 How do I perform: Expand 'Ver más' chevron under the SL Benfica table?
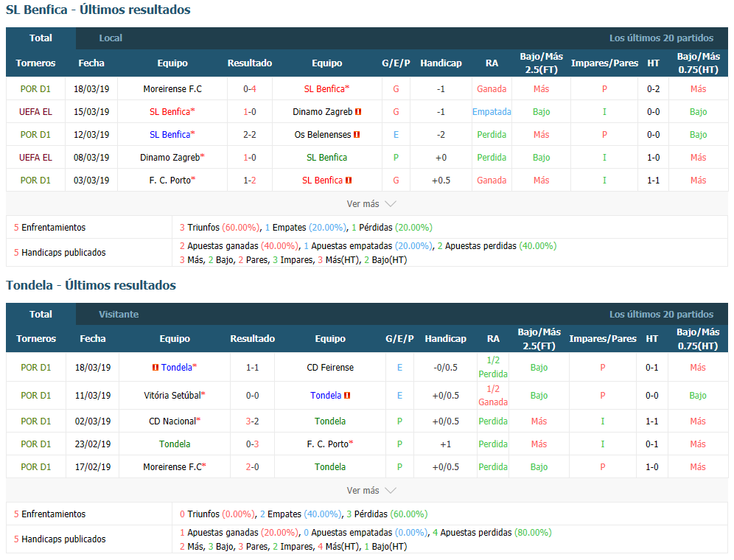click(391, 203)
